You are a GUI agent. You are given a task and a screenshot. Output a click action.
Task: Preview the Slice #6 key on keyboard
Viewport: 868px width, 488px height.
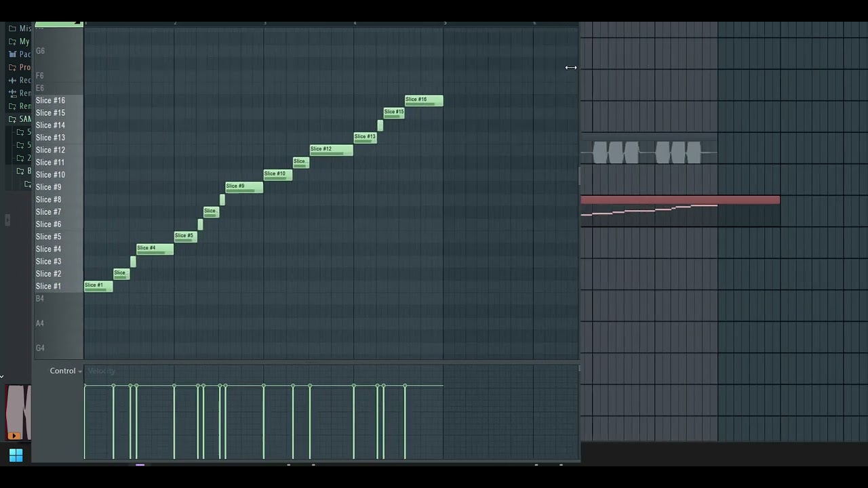(x=59, y=224)
